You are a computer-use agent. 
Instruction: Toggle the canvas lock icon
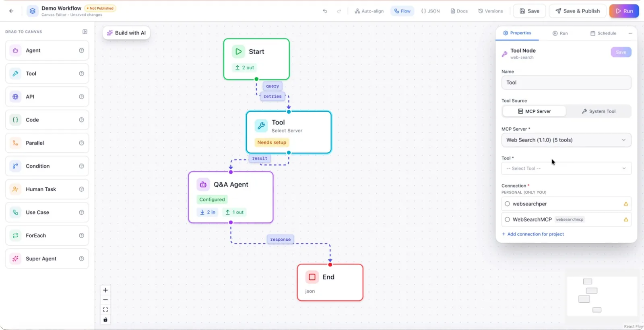[105, 320]
